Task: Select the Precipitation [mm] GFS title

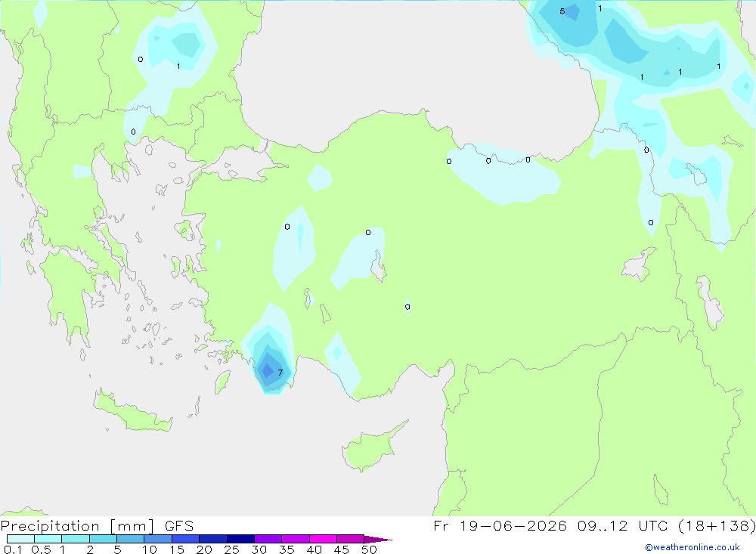Action: click(97, 525)
